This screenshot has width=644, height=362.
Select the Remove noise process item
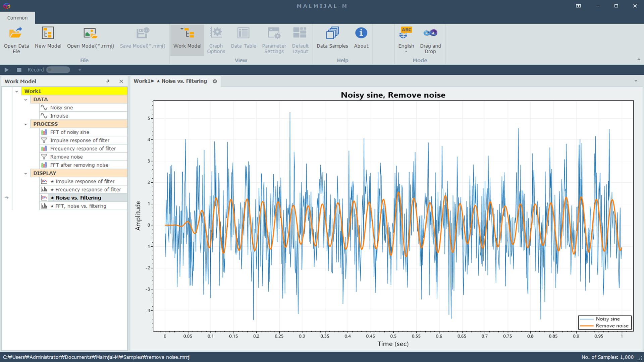66,157
